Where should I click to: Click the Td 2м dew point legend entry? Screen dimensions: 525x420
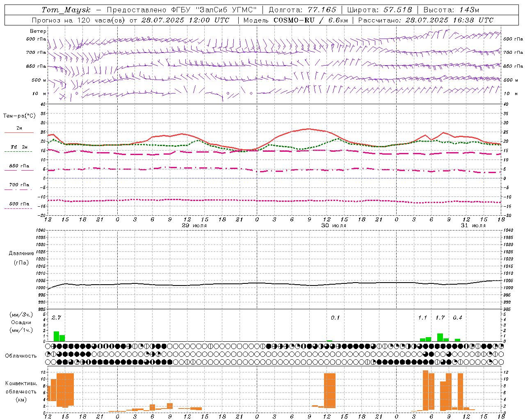tap(19, 147)
